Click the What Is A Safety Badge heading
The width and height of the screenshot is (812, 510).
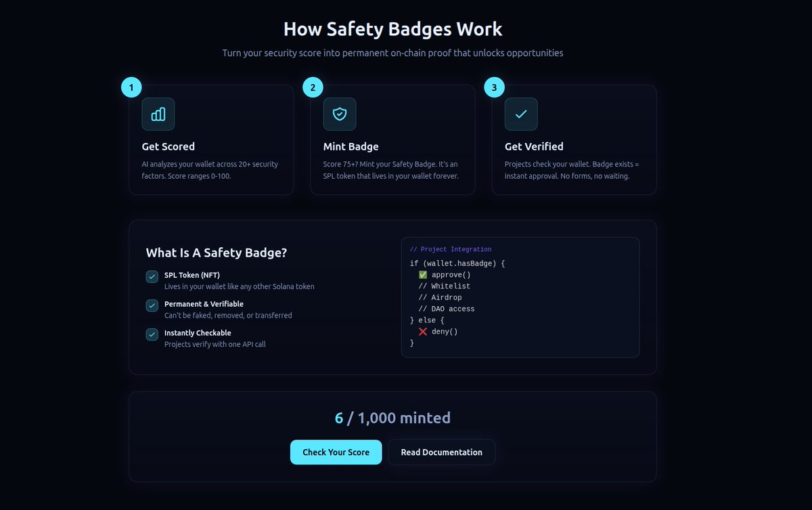(x=216, y=253)
